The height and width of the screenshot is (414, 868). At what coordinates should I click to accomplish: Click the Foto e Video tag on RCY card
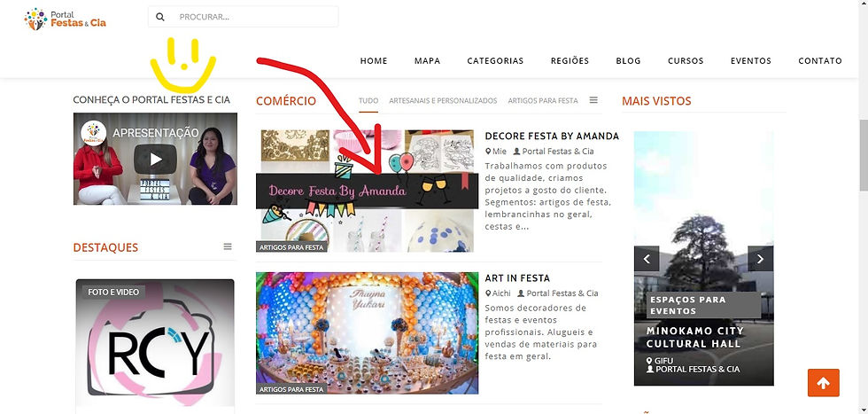tap(113, 292)
